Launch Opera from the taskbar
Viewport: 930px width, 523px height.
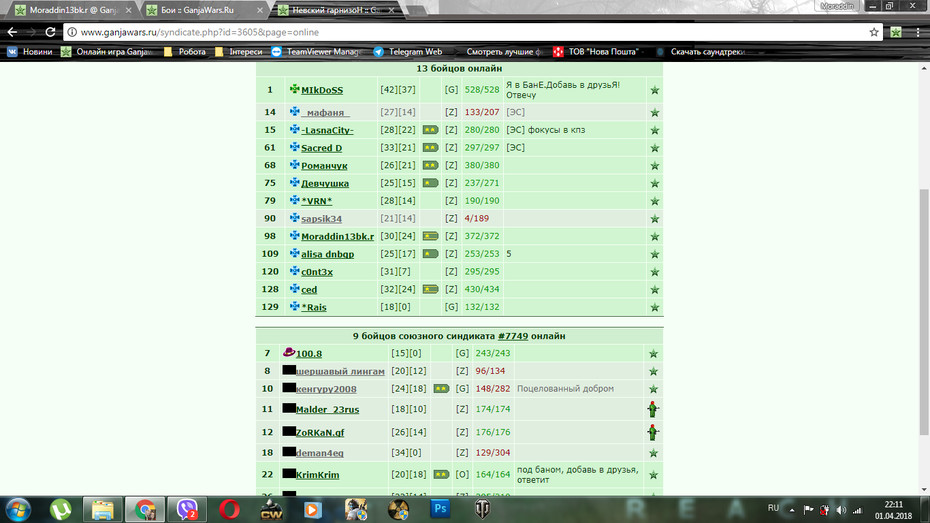(230, 509)
